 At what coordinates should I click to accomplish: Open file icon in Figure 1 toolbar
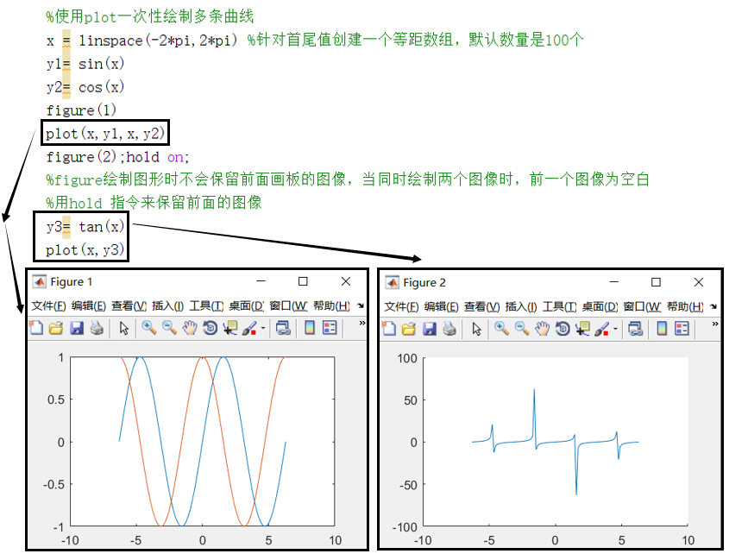pos(56,328)
